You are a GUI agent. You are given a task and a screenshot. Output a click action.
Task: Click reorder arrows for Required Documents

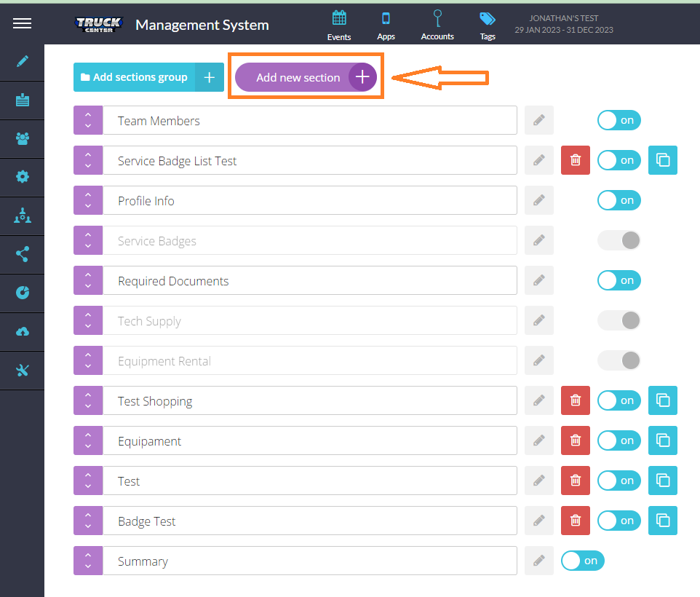pyautogui.click(x=88, y=280)
